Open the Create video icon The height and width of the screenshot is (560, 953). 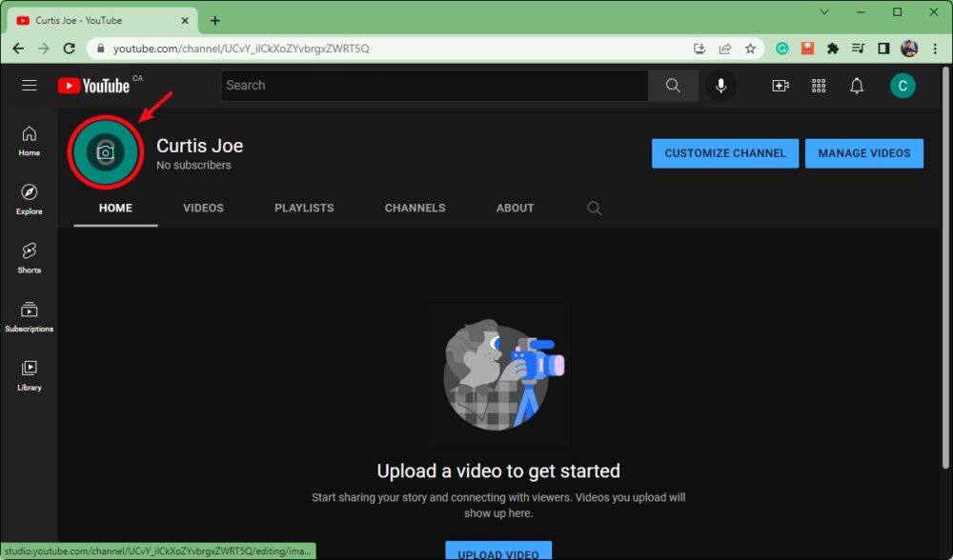click(781, 85)
